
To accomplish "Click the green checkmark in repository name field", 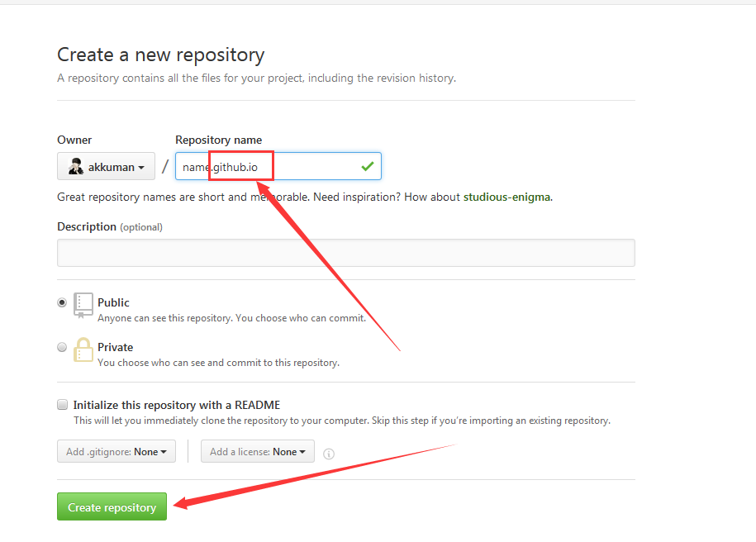I will 368,166.
